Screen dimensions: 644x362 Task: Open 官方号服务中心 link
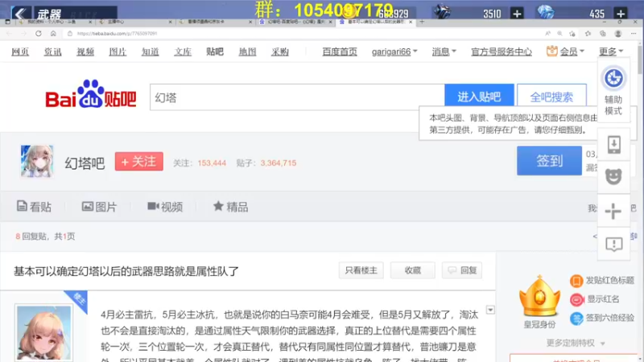pos(501,51)
